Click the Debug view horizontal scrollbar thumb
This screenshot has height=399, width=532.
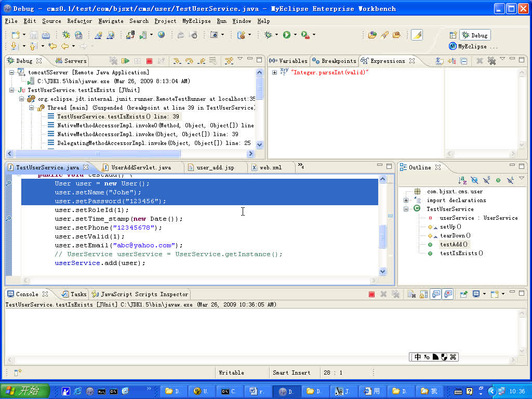[98, 154]
